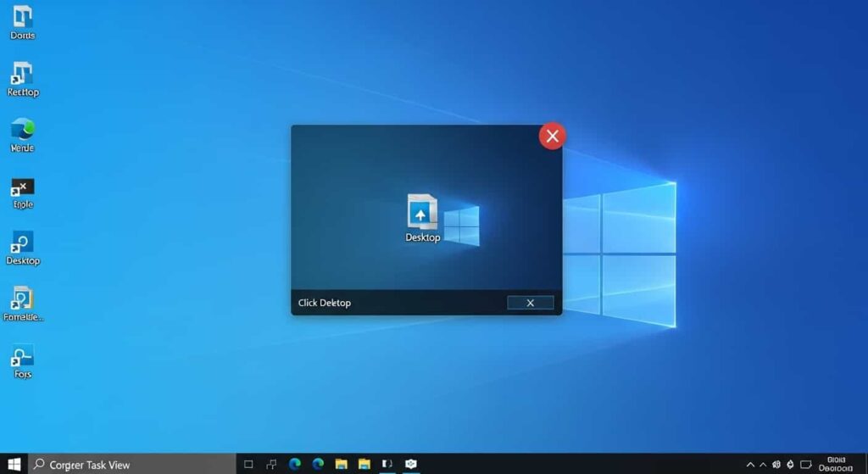
Task: Launch the first Edge icon on taskbar
Action: 295,464
